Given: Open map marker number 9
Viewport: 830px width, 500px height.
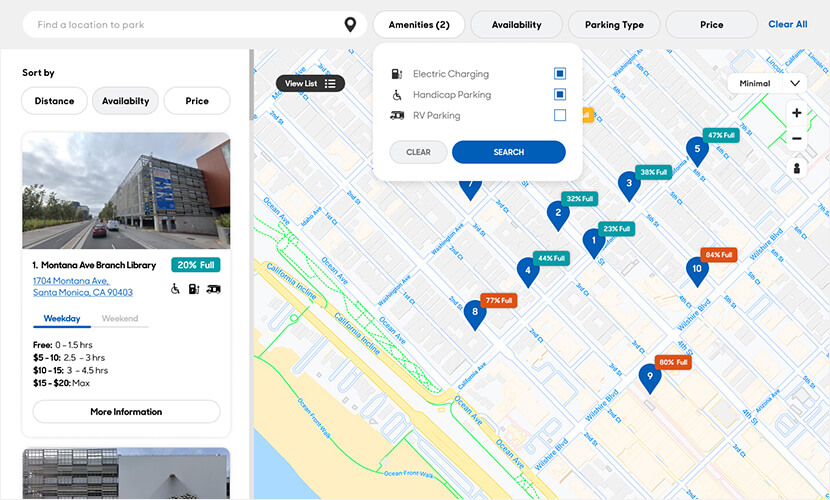Looking at the screenshot, I should tap(650, 377).
